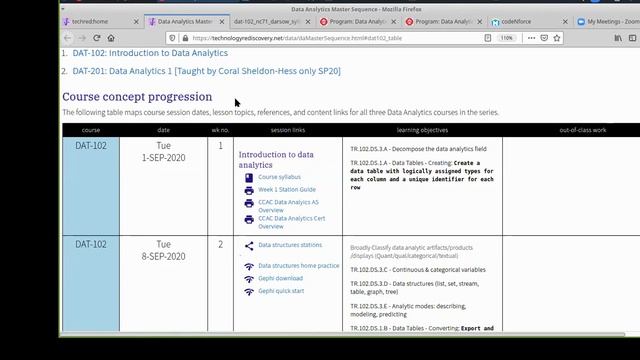This screenshot has width=640, height=360.
Task: Save page to Pocket icon
Action: (x=544, y=38)
